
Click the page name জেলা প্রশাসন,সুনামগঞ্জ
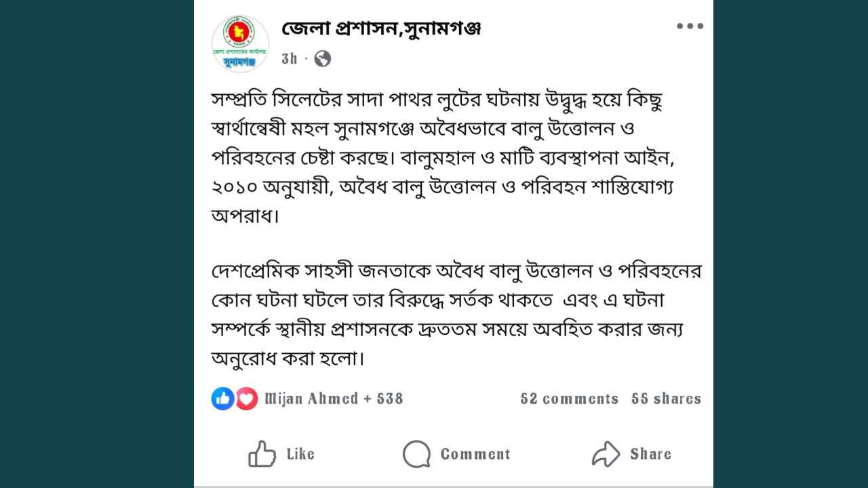coord(381,28)
